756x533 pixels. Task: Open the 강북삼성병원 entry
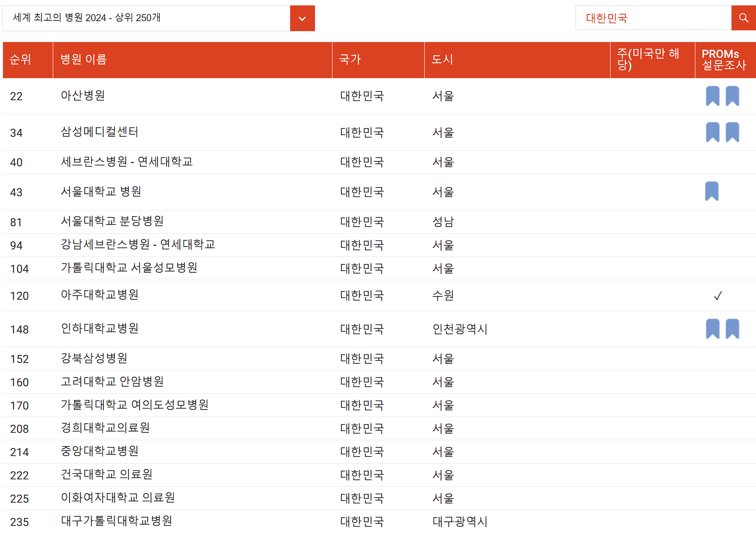tap(93, 358)
